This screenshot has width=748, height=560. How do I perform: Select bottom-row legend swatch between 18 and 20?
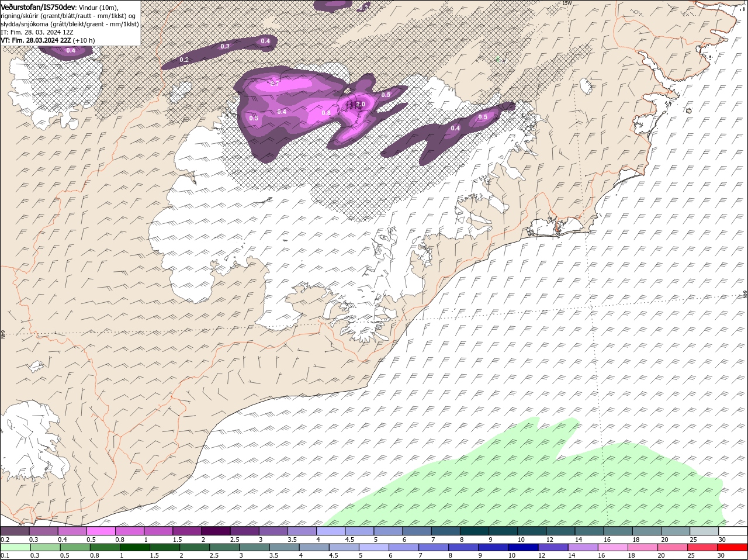(642, 548)
